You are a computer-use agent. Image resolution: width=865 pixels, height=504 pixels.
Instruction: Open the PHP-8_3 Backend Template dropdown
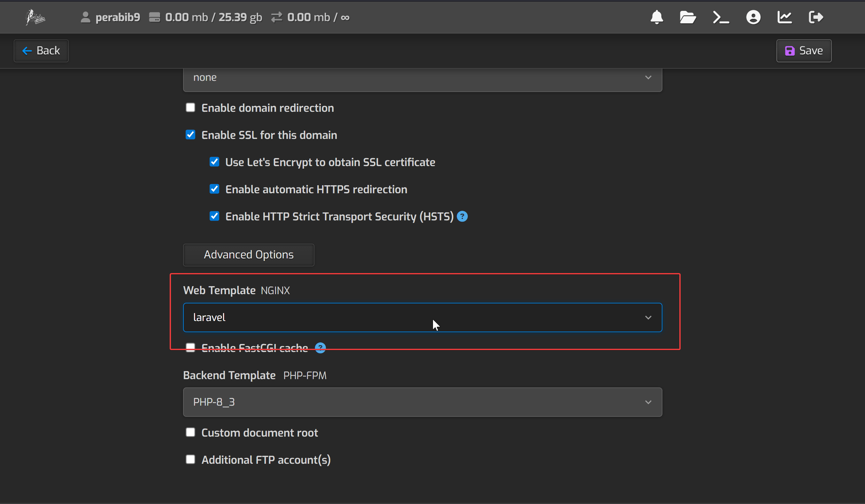(422, 402)
